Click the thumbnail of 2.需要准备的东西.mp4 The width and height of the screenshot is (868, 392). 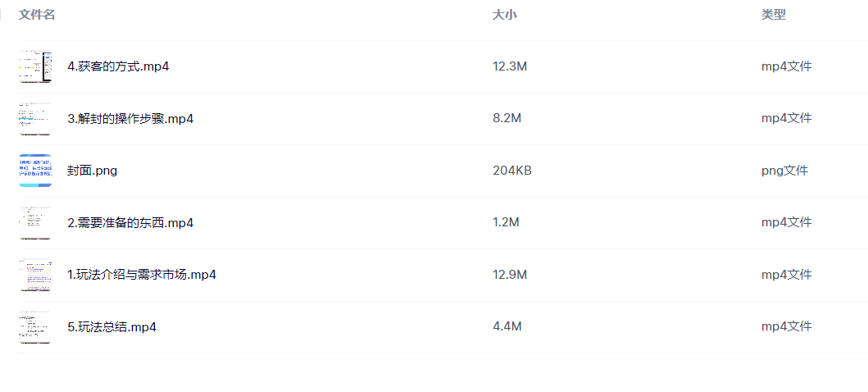tap(35, 223)
